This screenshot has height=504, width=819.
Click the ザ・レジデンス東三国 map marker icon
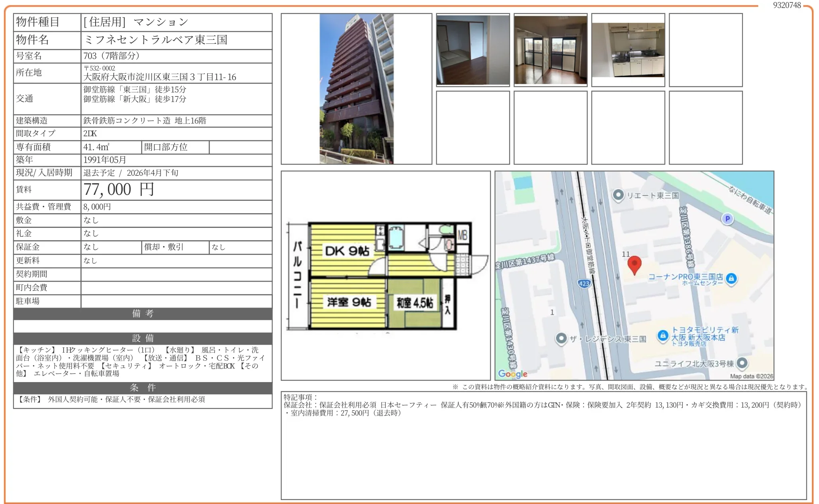click(561, 339)
